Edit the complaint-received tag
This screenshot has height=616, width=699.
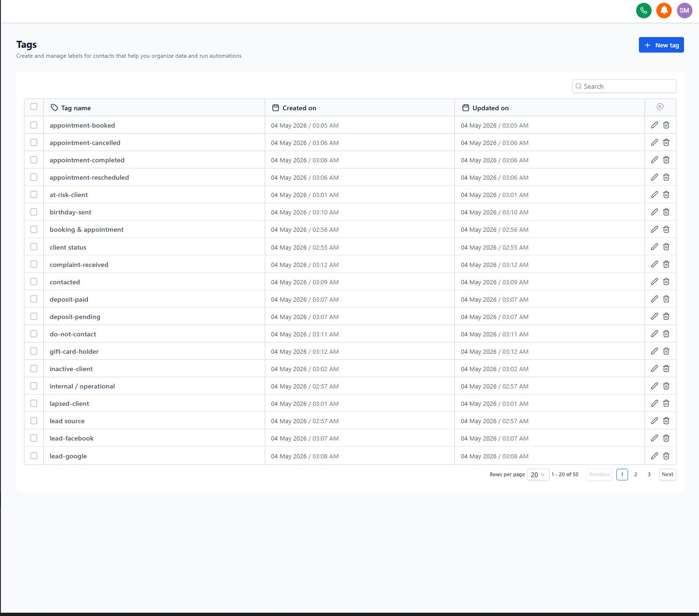tap(654, 264)
